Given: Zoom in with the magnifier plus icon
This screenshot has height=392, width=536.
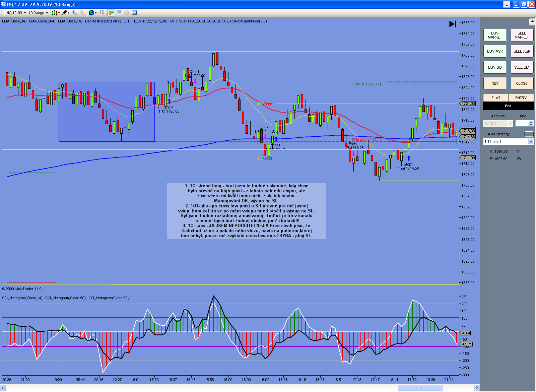Looking at the screenshot, I should [x=74, y=13].
